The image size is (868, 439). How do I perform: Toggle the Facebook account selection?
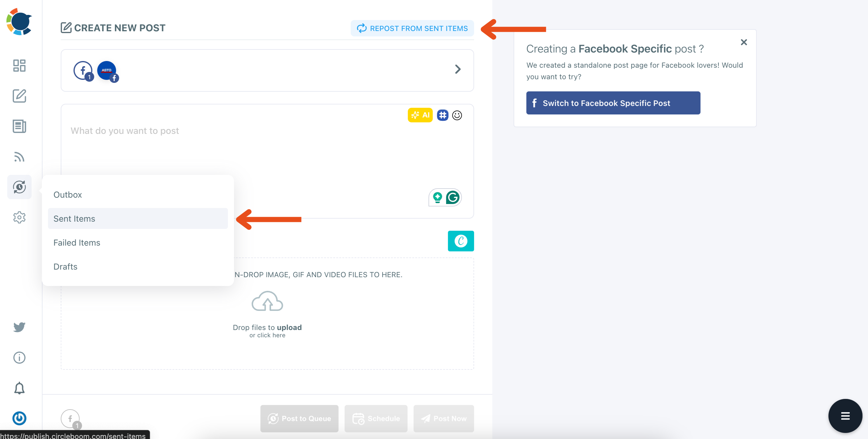click(83, 70)
